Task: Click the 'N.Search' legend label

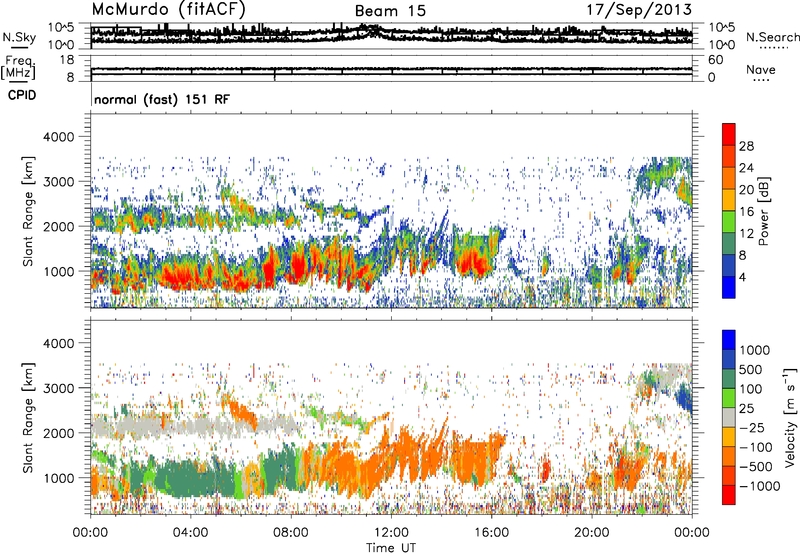Action: coord(772,37)
